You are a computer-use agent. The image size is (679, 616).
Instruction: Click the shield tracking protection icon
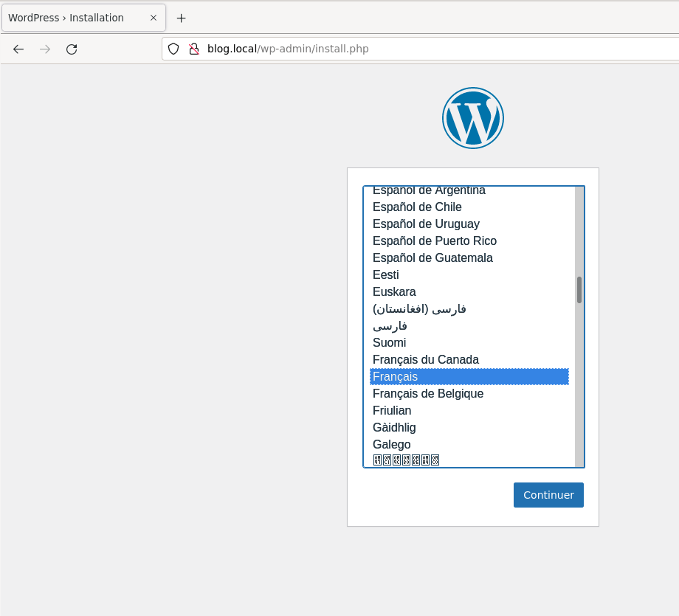click(173, 49)
